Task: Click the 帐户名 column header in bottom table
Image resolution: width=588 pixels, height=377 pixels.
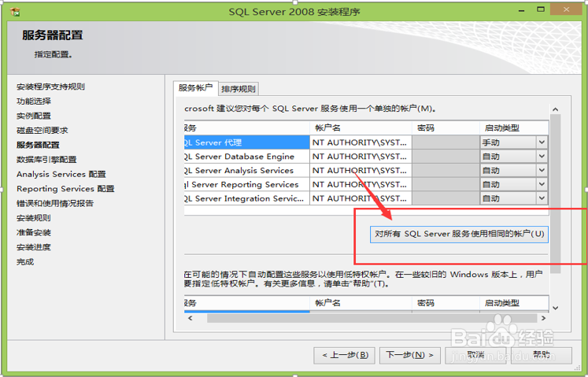Action: pos(361,303)
